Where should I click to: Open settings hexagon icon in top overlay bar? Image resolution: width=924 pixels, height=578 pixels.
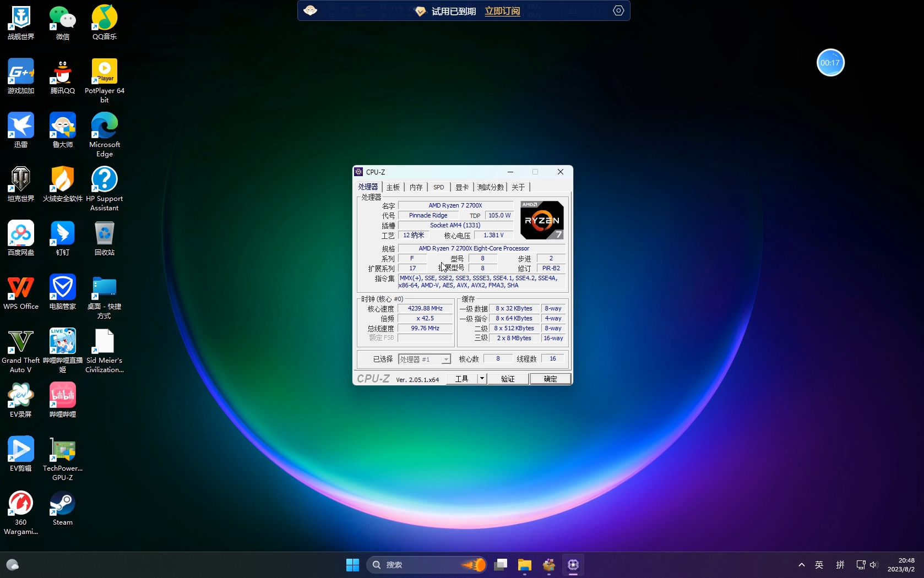618,10
